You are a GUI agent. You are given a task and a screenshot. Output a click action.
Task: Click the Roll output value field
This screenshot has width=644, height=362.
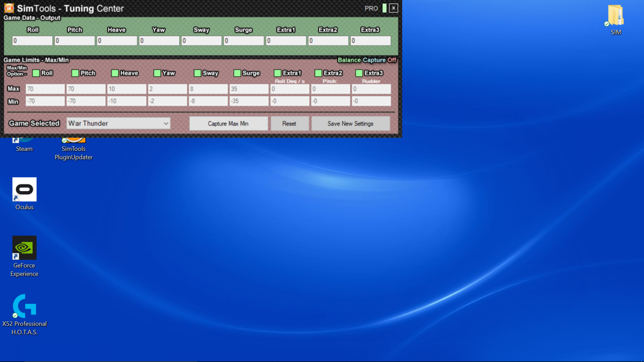(x=33, y=41)
